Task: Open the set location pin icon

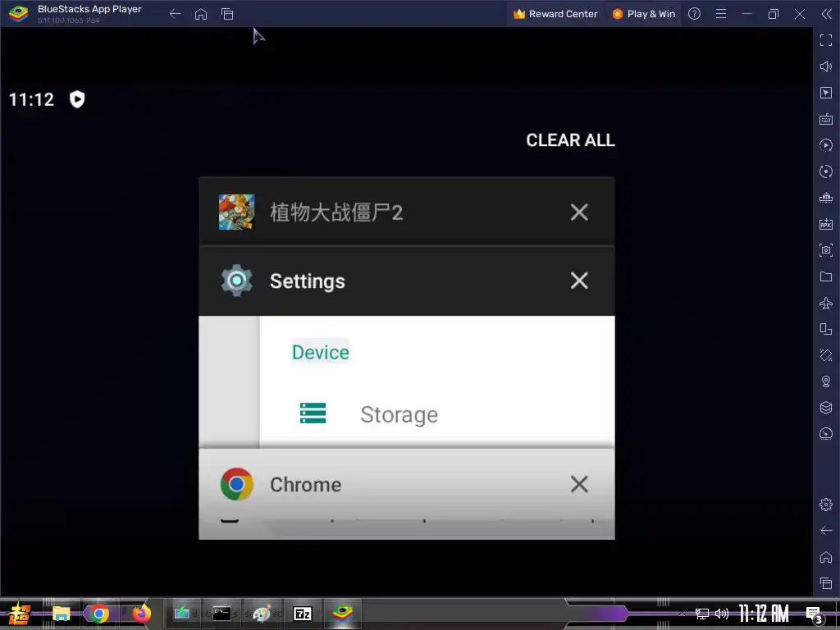Action: 826,381
